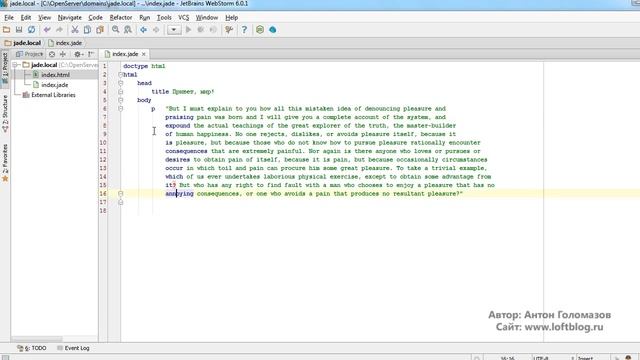
Task: Click the green hexagon toolbar icon
Action: [260, 29]
